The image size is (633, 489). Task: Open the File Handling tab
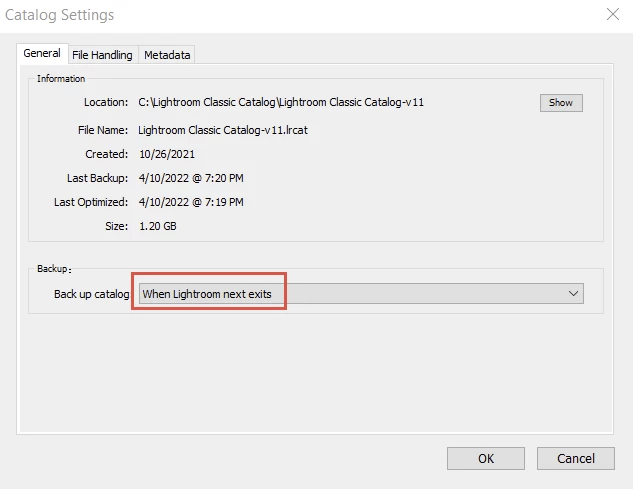click(102, 55)
